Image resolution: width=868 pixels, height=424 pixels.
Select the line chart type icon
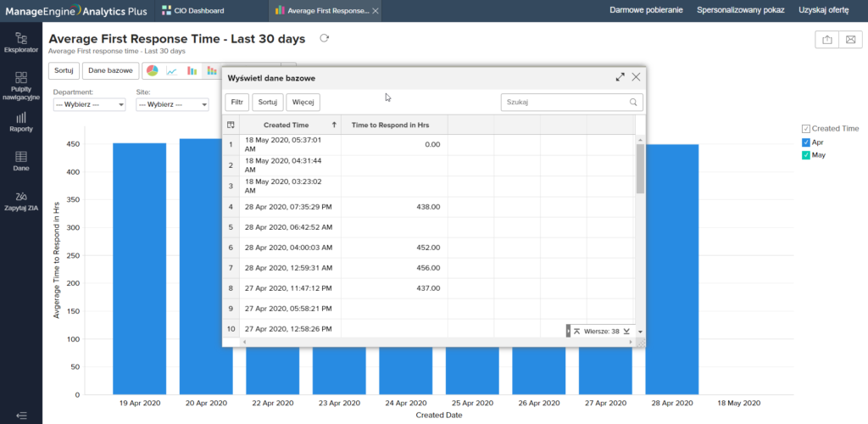pyautogui.click(x=172, y=70)
